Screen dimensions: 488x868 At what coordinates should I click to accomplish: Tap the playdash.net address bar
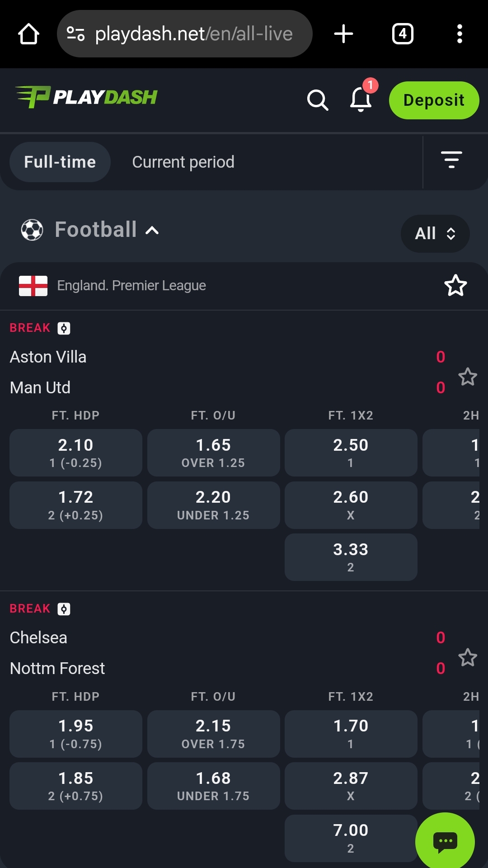click(x=184, y=34)
